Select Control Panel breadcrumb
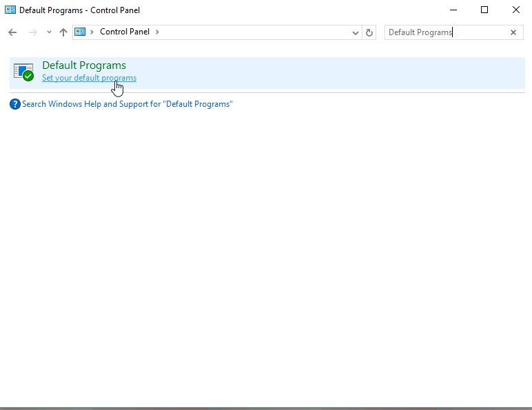 [125, 32]
